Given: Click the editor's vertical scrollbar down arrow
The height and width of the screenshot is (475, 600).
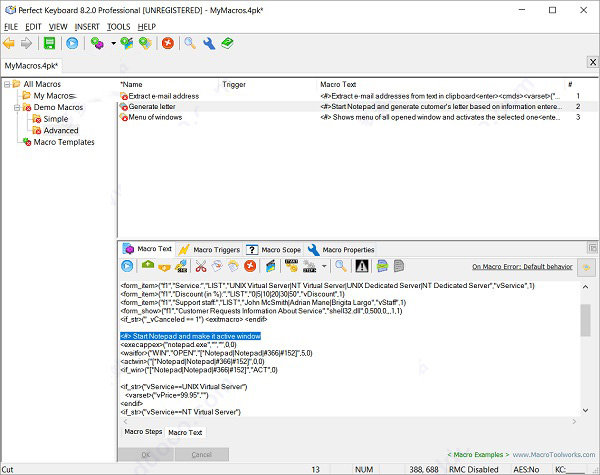Looking at the screenshot, I should (585, 410).
